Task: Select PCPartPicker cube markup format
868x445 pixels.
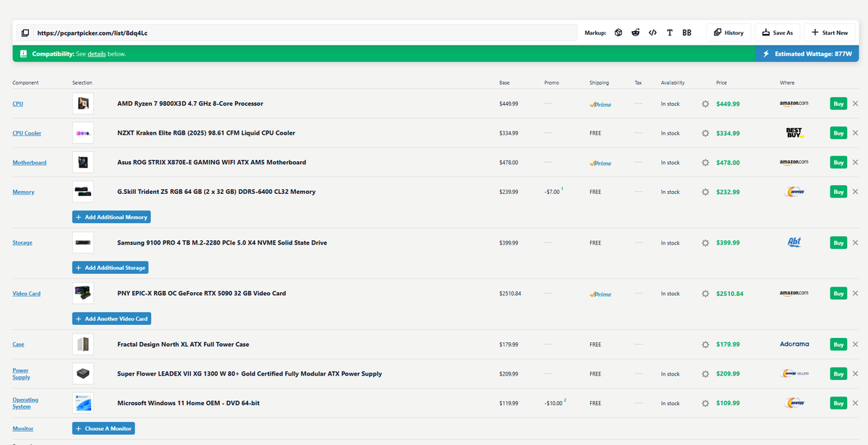Action: (618, 33)
